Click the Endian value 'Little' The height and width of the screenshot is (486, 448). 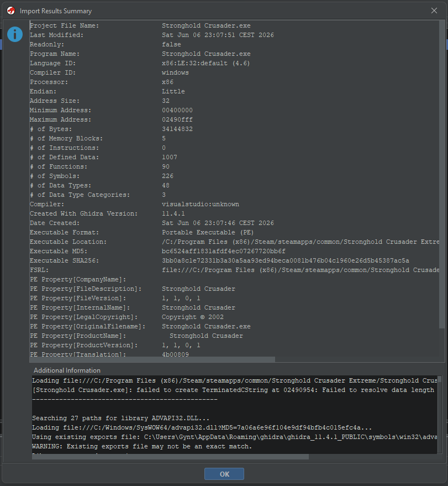pos(173,91)
